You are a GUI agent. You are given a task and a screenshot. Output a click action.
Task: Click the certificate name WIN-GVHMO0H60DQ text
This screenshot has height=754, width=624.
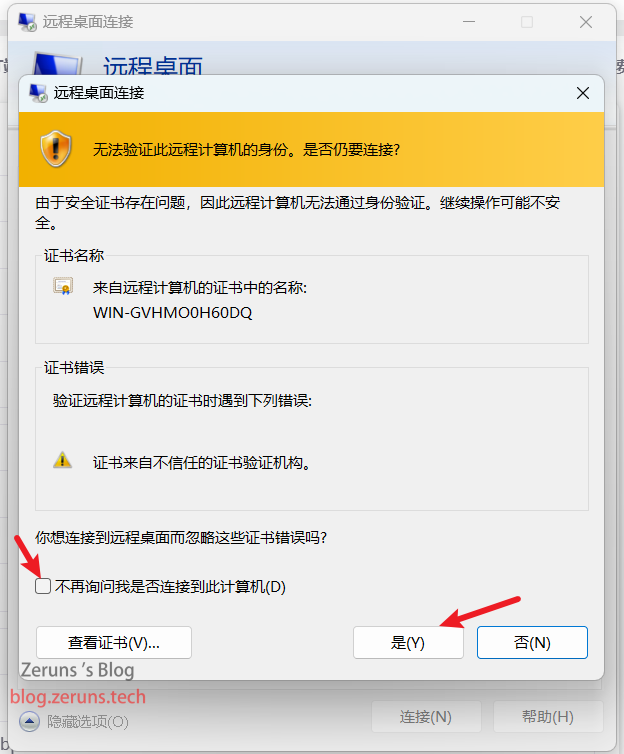[173, 313]
